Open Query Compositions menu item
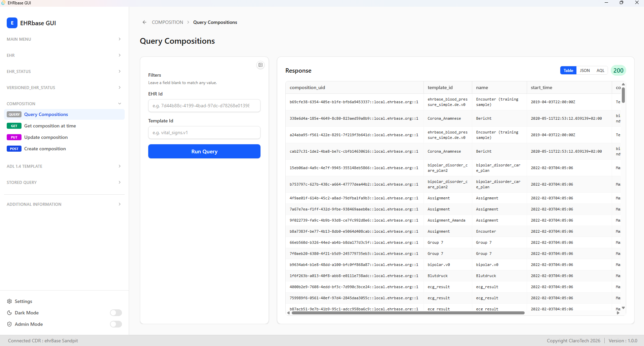 coord(64,114)
